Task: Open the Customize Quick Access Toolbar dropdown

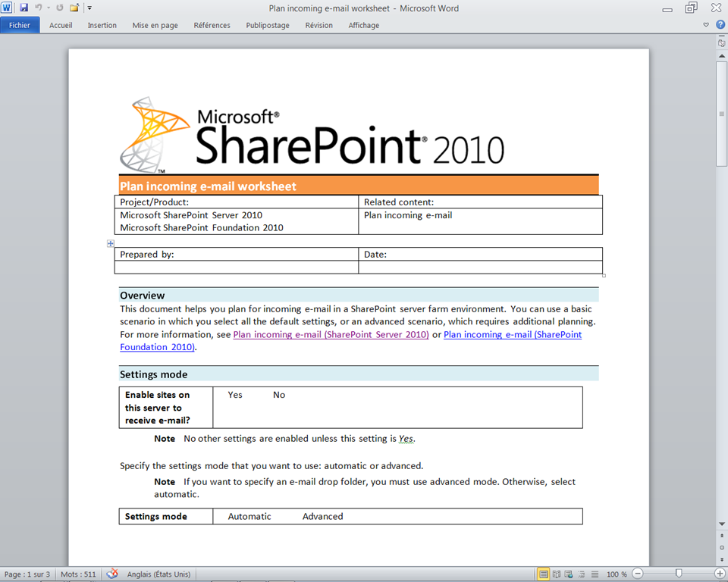Action: coord(89,8)
